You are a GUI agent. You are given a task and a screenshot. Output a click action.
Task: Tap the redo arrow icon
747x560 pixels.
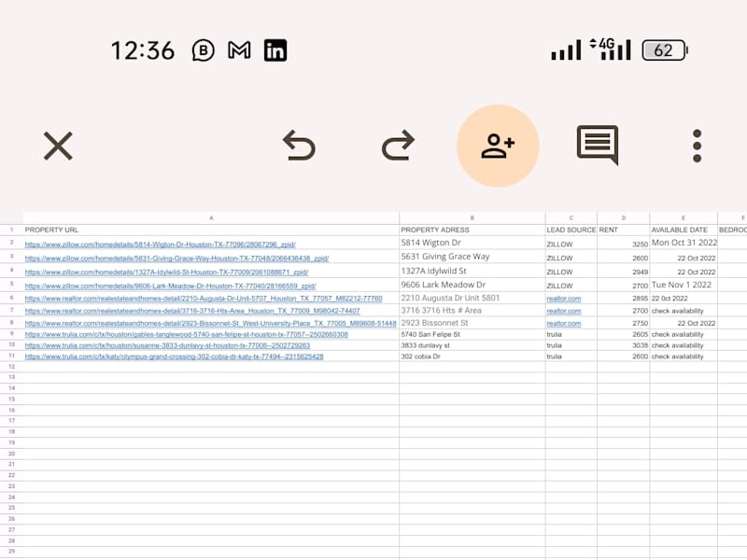pyautogui.click(x=398, y=146)
